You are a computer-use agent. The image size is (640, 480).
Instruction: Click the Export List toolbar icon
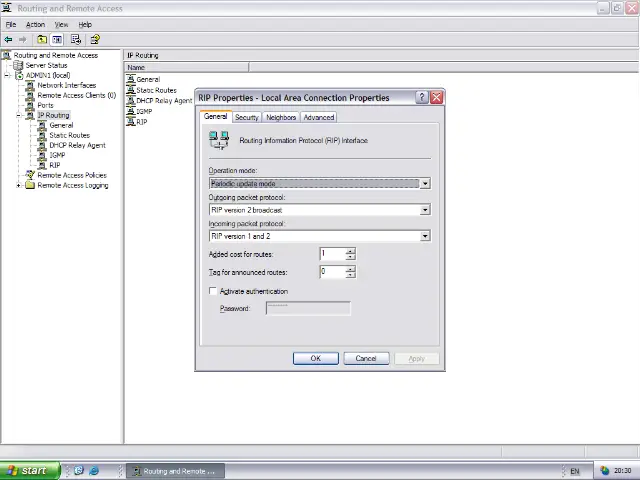[76, 40]
